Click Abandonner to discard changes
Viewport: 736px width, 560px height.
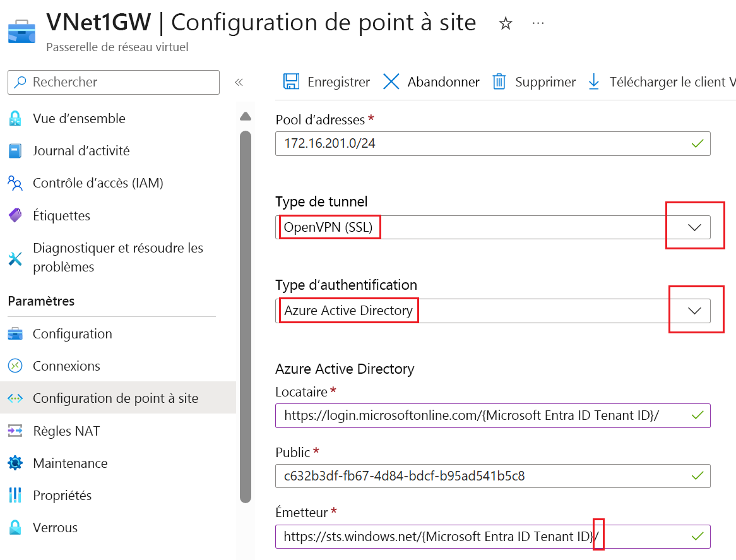coord(431,81)
